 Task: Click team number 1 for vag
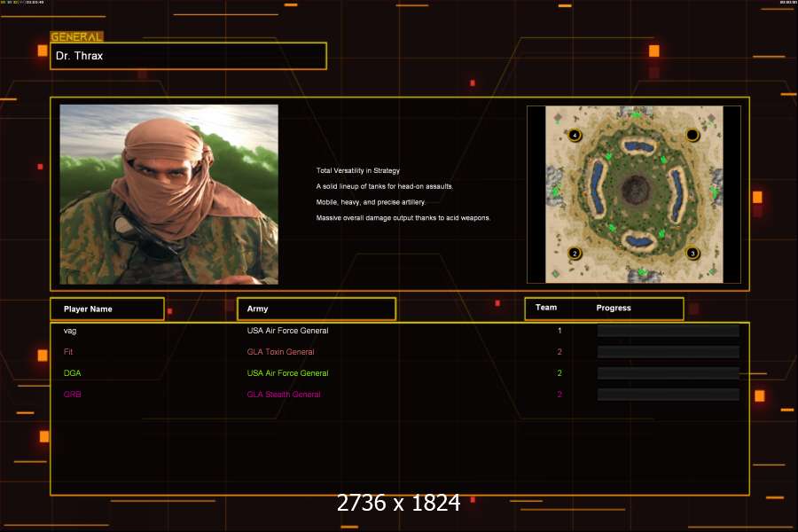(x=559, y=331)
